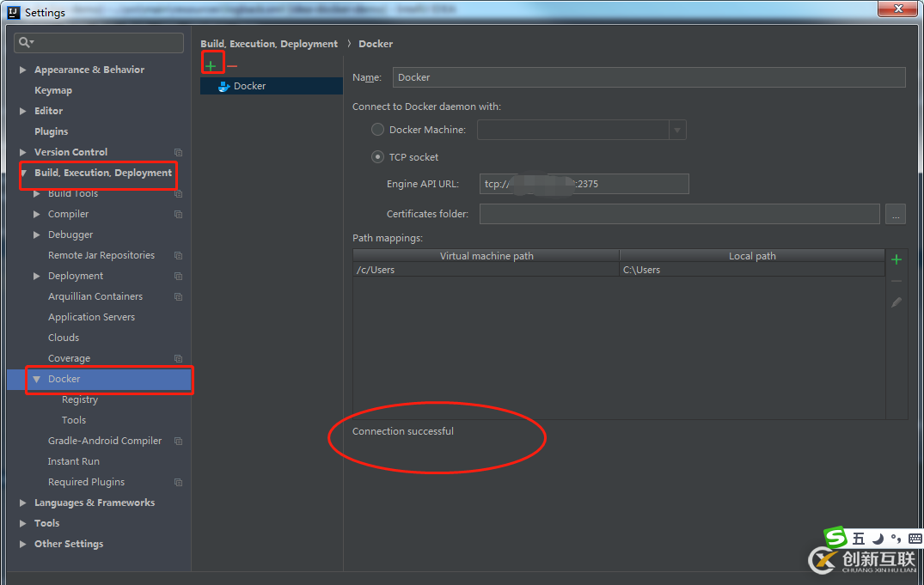Open the Docker Machine dropdown
Screen dimensions: 924x585
677,130
